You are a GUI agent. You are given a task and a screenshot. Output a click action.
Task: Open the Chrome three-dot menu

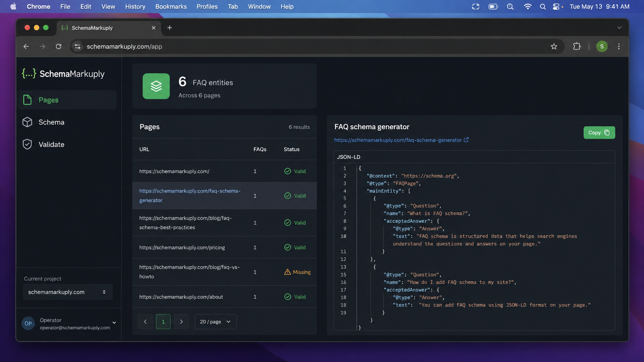[x=619, y=47]
